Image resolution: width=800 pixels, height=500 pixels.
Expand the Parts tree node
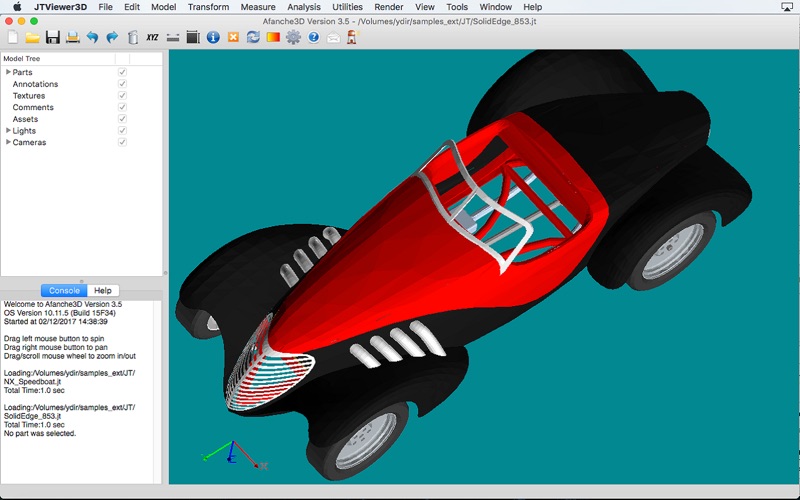coord(8,72)
